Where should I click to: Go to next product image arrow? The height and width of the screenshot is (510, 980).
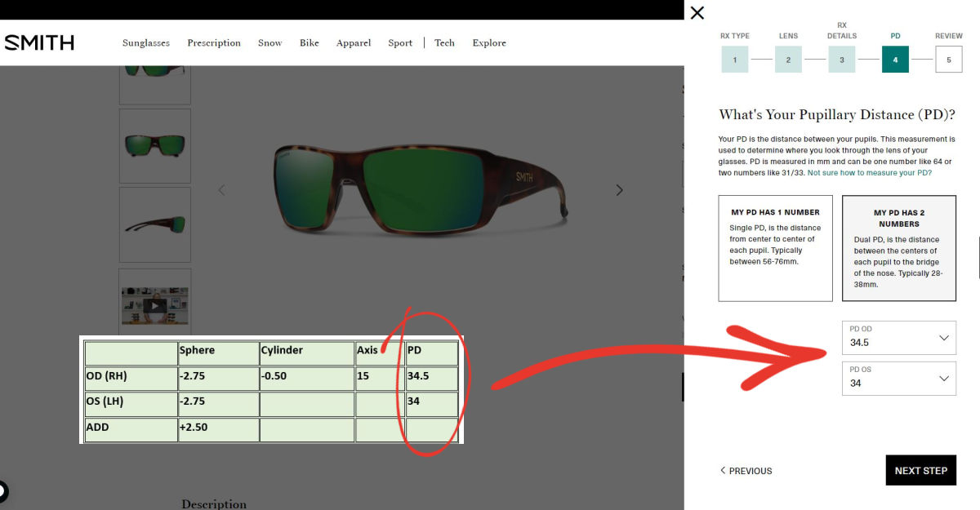click(619, 190)
